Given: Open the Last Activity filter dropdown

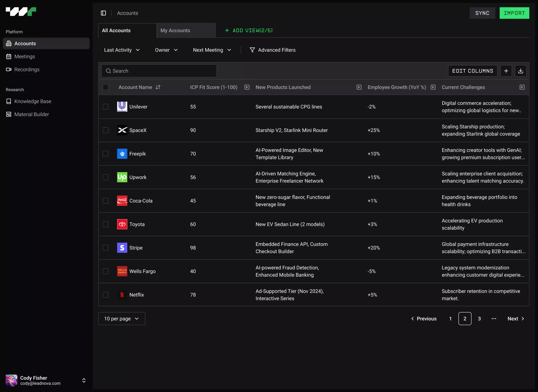Looking at the screenshot, I should (x=122, y=50).
